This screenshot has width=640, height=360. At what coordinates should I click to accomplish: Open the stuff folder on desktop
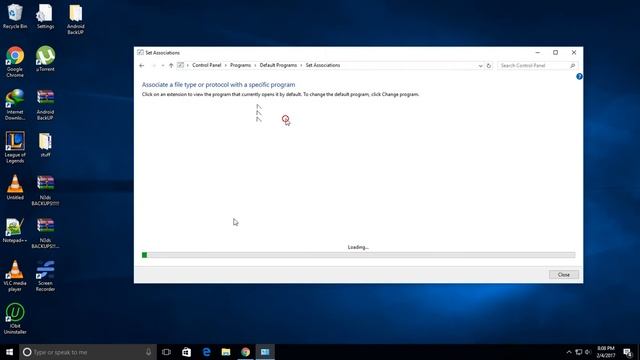[45, 144]
